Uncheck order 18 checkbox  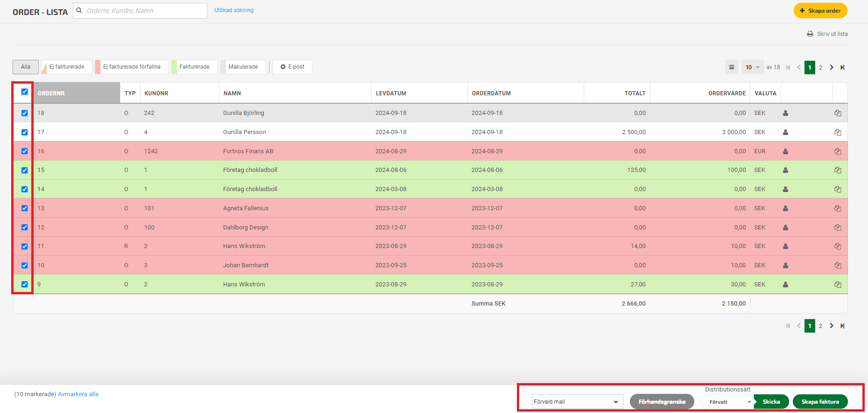point(25,113)
